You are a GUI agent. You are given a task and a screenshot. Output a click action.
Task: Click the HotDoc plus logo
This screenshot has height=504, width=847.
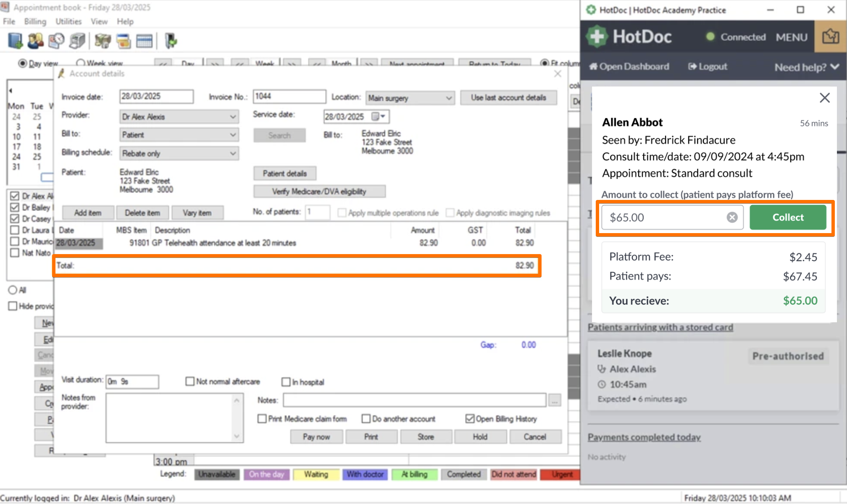click(x=597, y=37)
